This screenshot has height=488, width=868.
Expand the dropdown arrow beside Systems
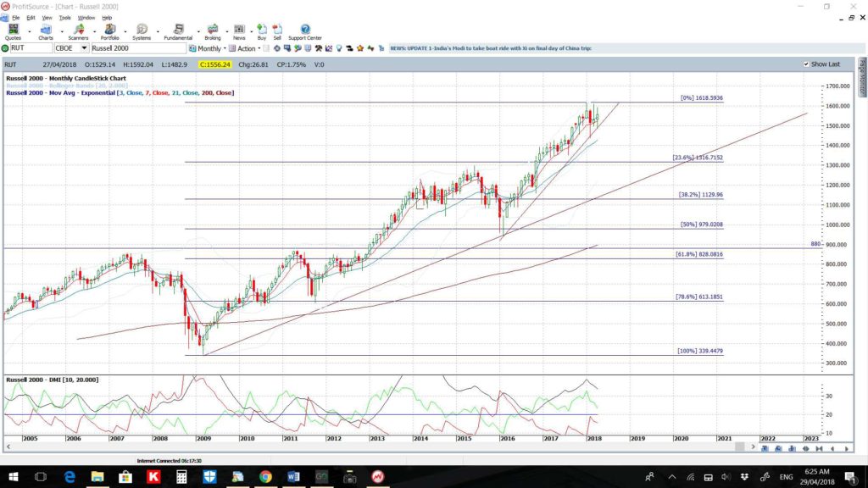click(x=157, y=32)
